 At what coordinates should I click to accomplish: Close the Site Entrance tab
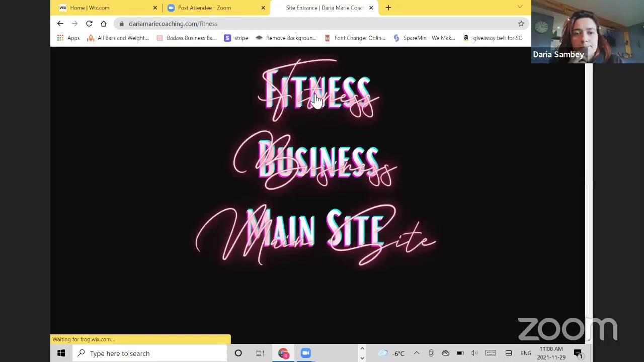[x=371, y=8]
